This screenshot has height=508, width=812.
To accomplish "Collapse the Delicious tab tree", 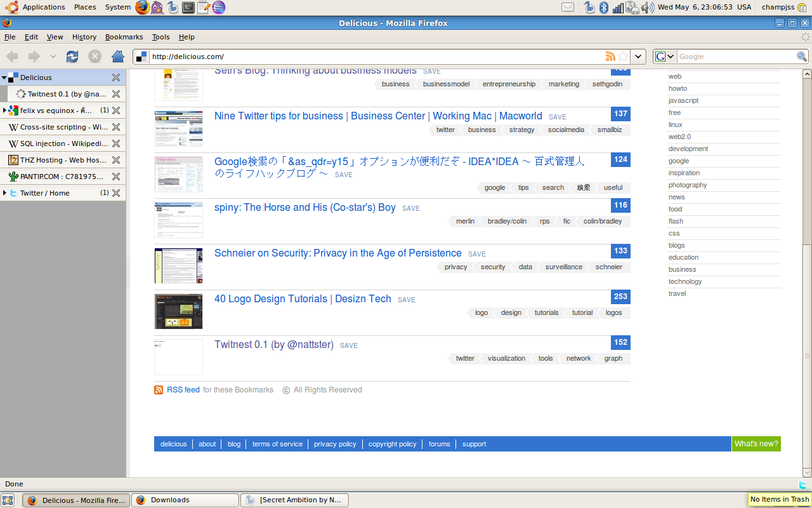I will (x=4, y=77).
